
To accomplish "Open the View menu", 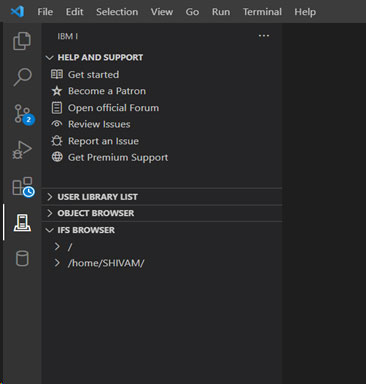I will (x=162, y=12).
